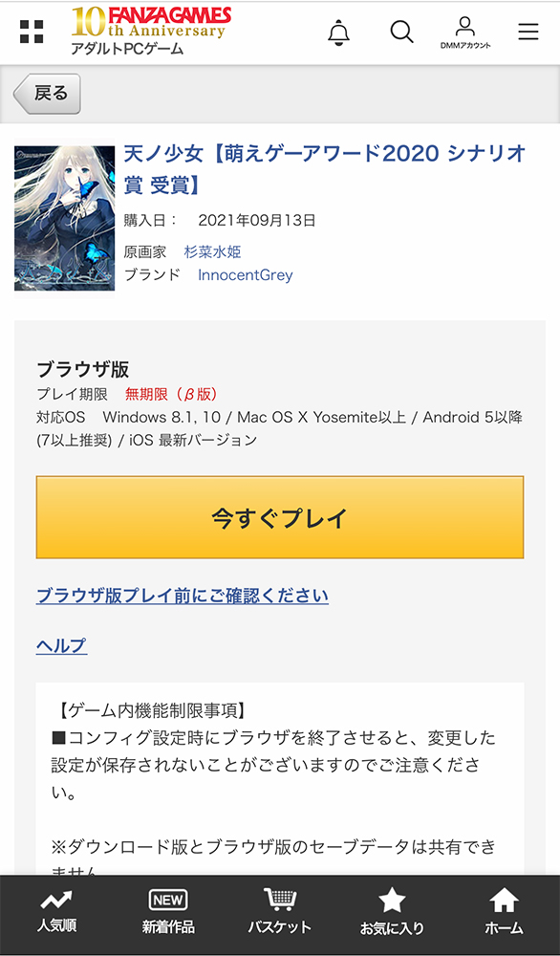The height and width of the screenshot is (956, 560).
Task: Open the ヘルプ link
Action: (61, 645)
